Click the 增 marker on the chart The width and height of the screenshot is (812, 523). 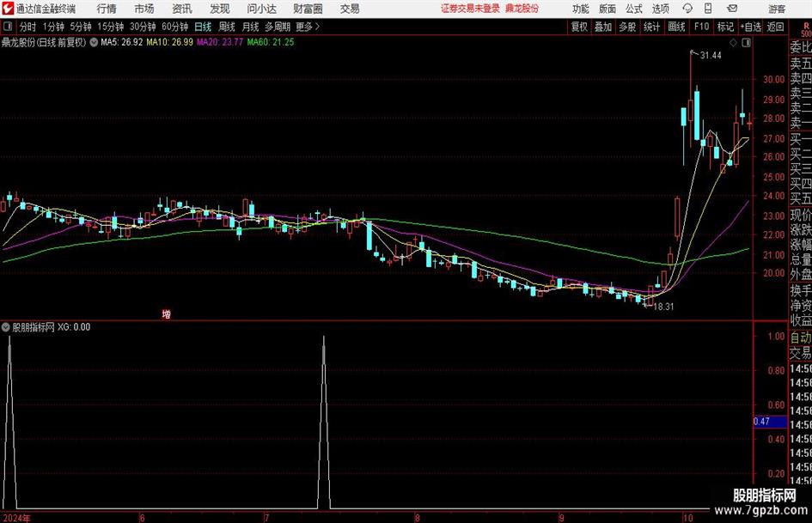coord(166,313)
